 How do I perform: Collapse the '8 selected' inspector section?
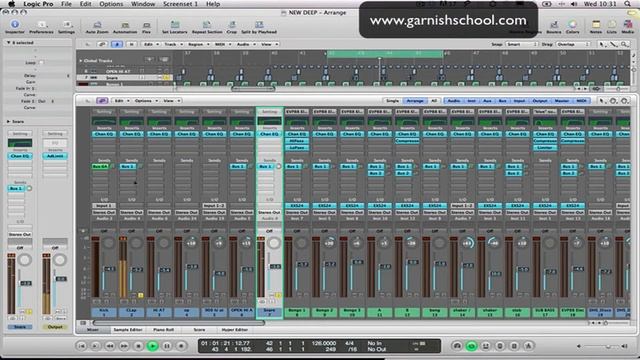coord(8,42)
